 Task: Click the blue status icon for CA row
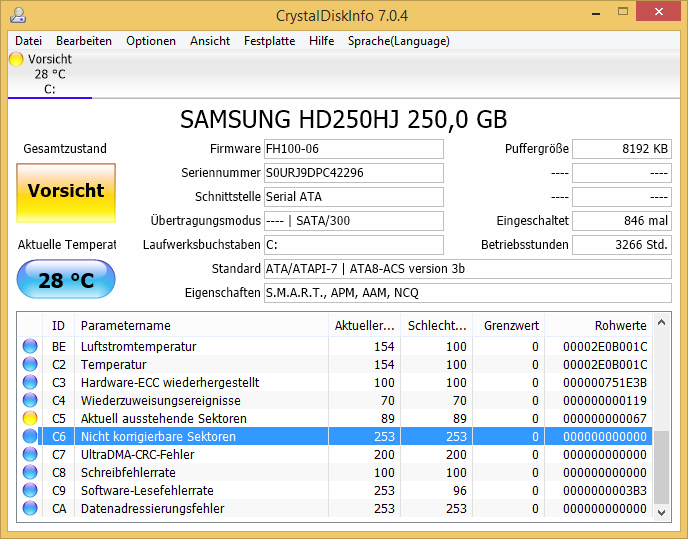pos(30,508)
